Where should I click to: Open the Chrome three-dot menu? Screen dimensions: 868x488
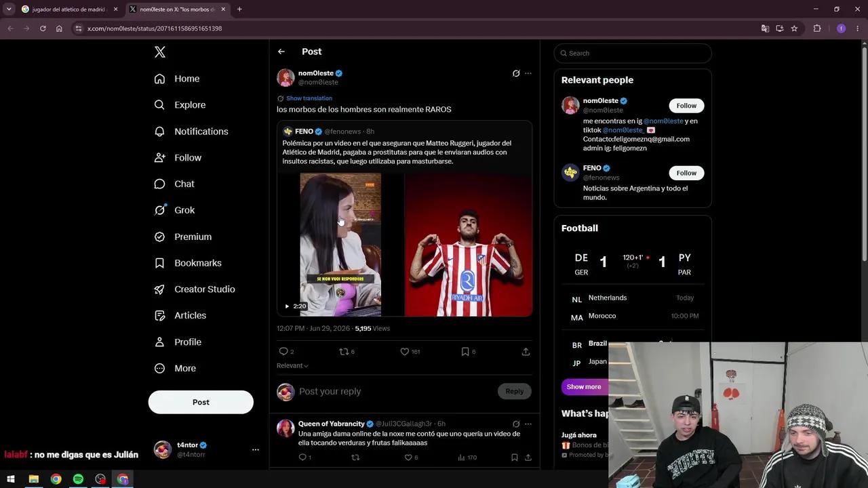tap(858, 28)
